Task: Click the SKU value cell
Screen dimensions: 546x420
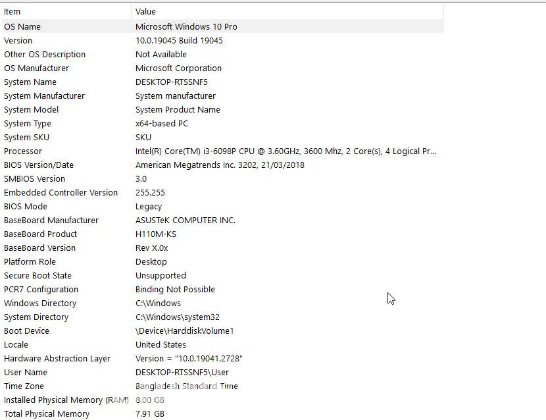Action: (x=143, y=137)
